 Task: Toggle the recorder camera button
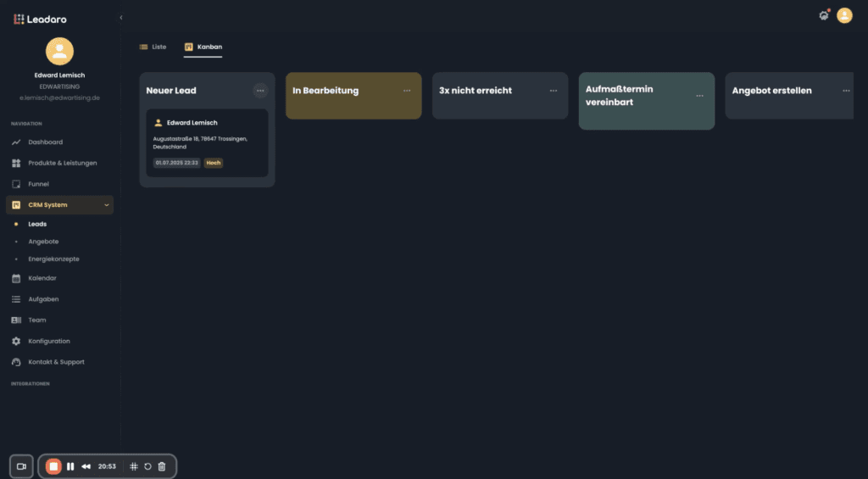[x=21, y=467]
